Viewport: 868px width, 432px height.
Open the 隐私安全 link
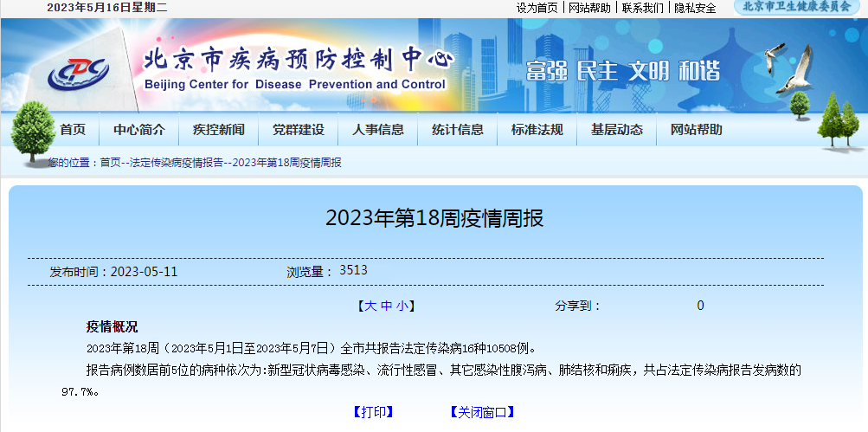click(695, 8)
